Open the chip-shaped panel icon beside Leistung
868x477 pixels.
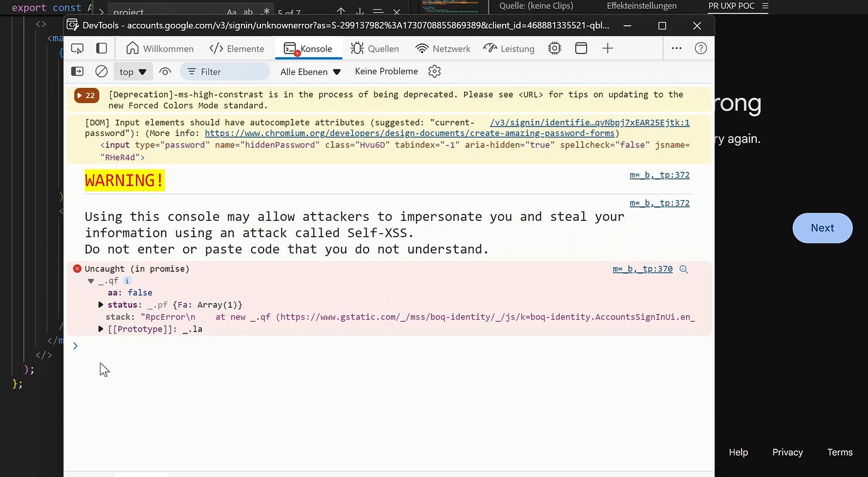pyautogui.click(x=554, y=48)
